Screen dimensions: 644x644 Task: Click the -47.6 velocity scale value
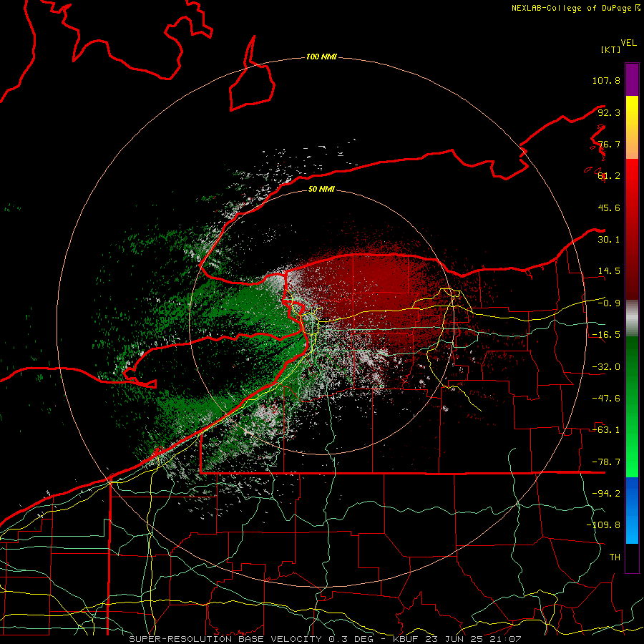606,399
